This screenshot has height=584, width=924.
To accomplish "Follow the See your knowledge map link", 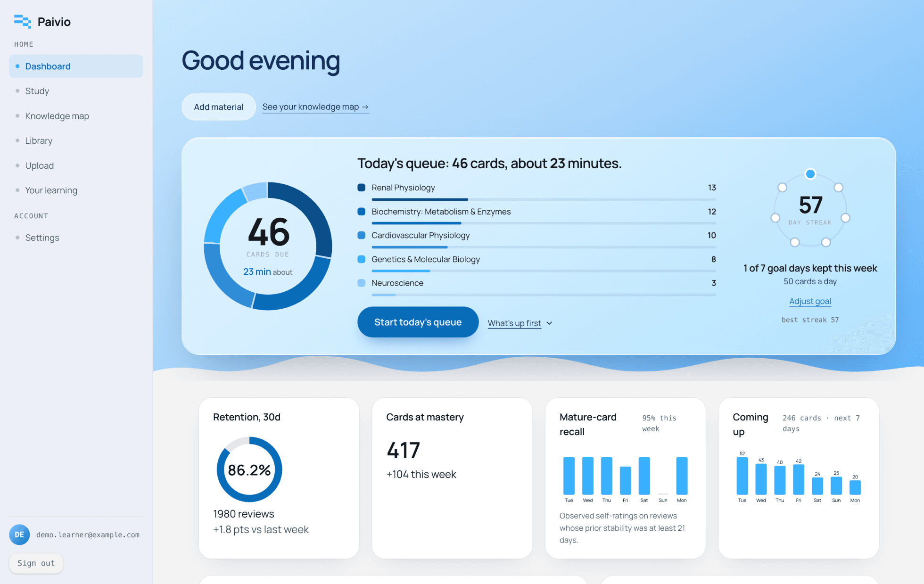I will click(315, 107).
